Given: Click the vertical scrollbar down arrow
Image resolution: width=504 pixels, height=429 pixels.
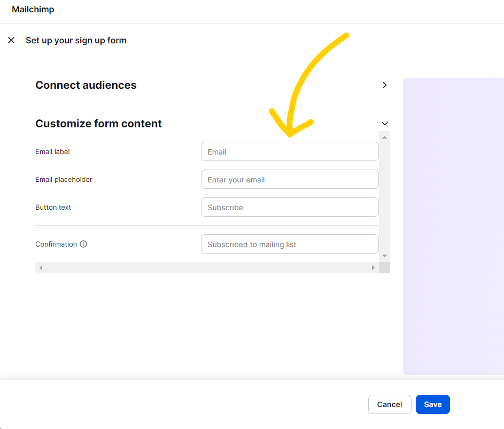Looking at the screenshot, I should [384, 256].
